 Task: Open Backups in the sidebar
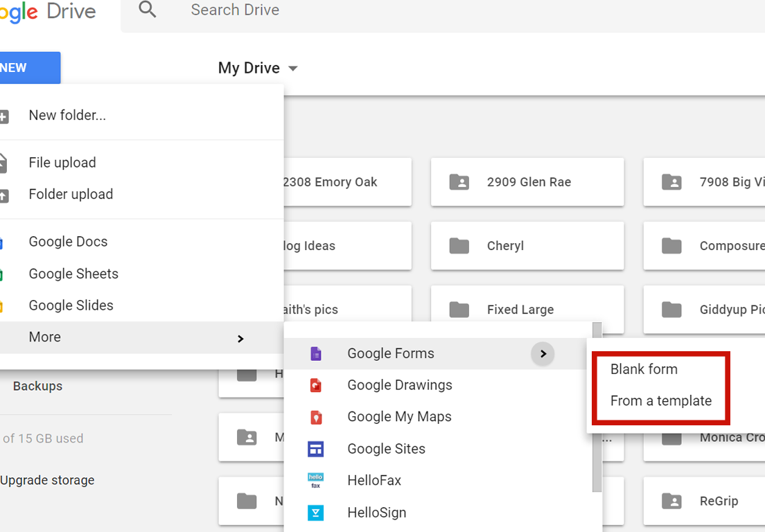(x=38, y=387)
